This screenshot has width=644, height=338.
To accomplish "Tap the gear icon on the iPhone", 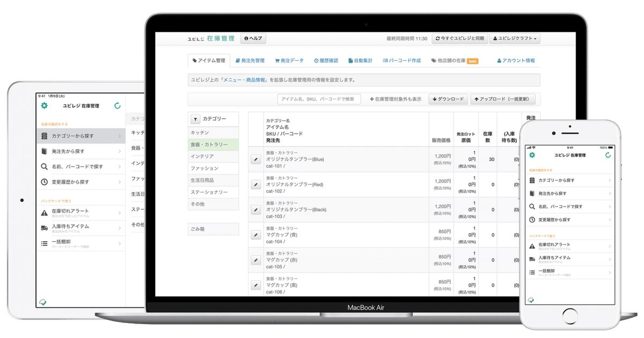I will click(532, 155).
